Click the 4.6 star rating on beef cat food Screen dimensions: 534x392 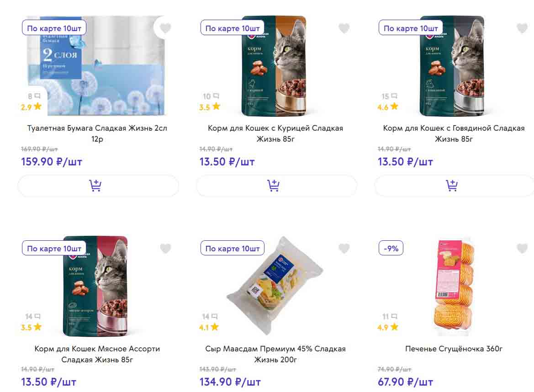(388, 107)
